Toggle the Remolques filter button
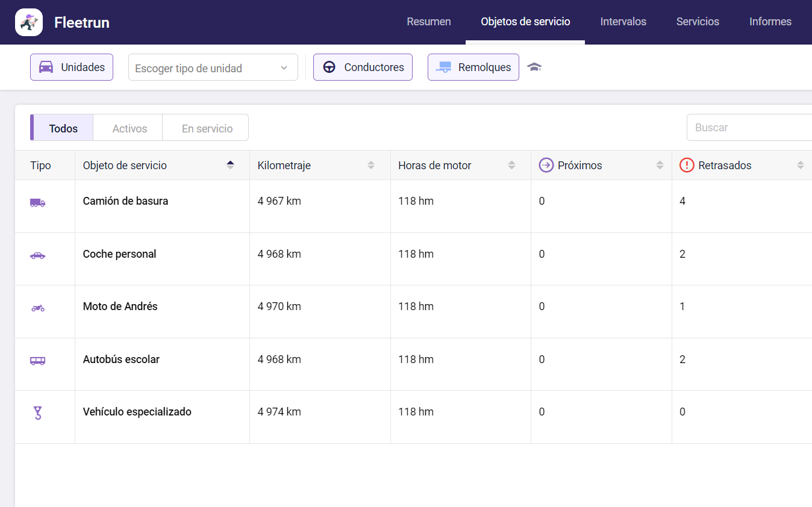 click(x=473, y=67)
